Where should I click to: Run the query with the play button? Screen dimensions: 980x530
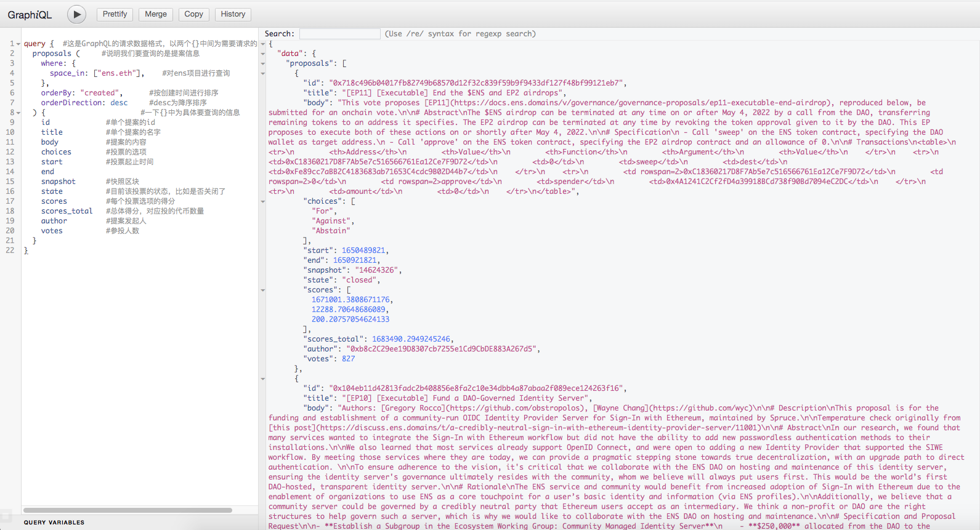coord(76,14)
